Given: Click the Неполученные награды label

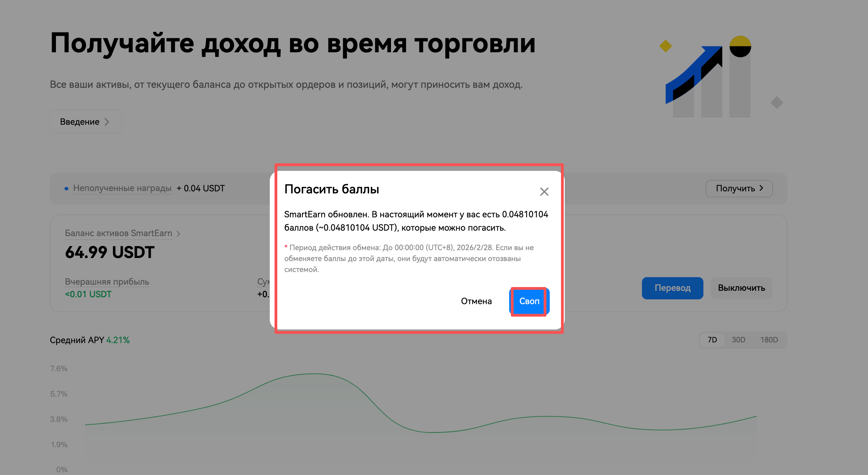Looking at the screenshot, I should click(x=122, y=188).
